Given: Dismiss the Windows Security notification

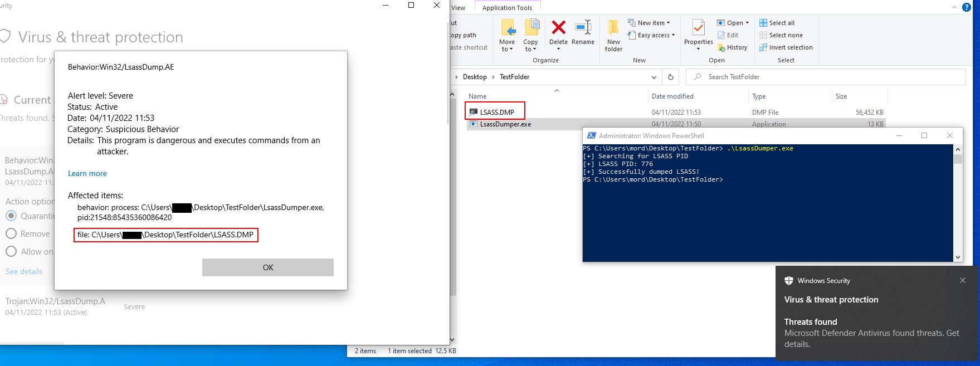Looking at the screenshot, I should [963, 280].
